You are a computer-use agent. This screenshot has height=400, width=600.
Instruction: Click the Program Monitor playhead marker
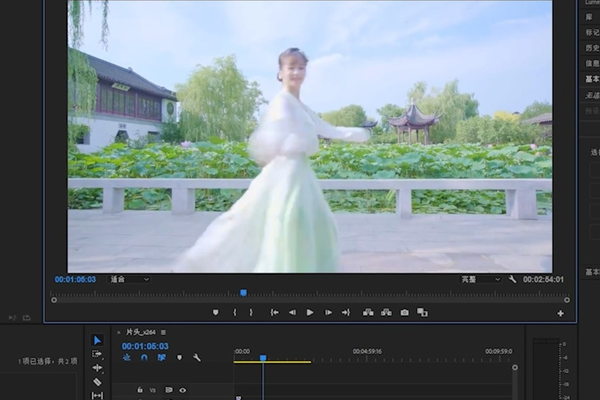coord(243,293)
